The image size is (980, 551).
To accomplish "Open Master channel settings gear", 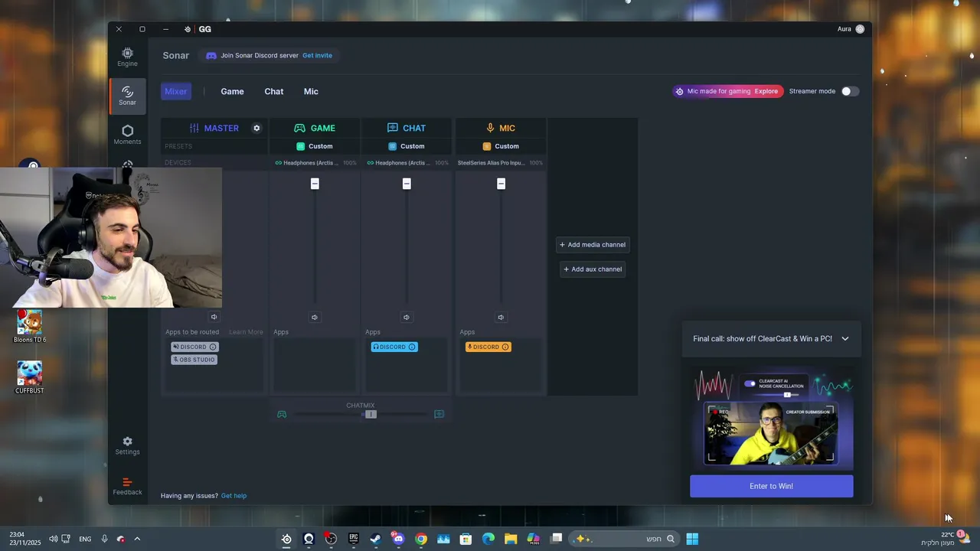I will click(x=256, y=128).
